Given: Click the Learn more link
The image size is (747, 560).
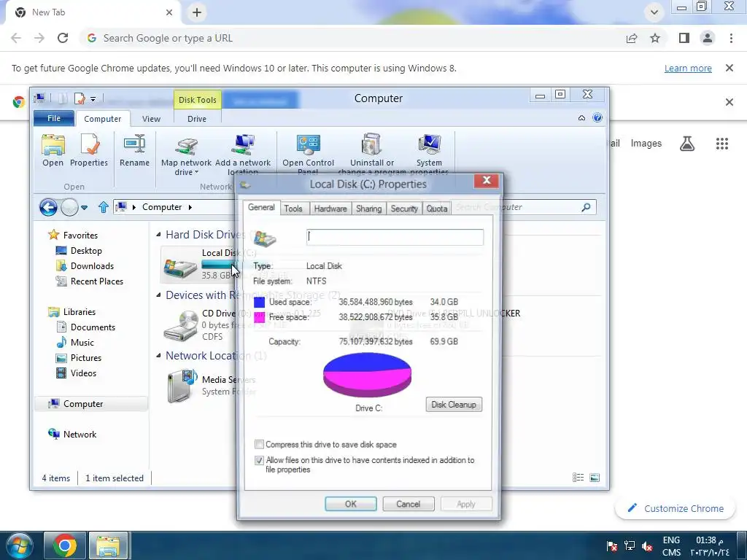Looking at the screenshot, I should [x=688, y=68].
